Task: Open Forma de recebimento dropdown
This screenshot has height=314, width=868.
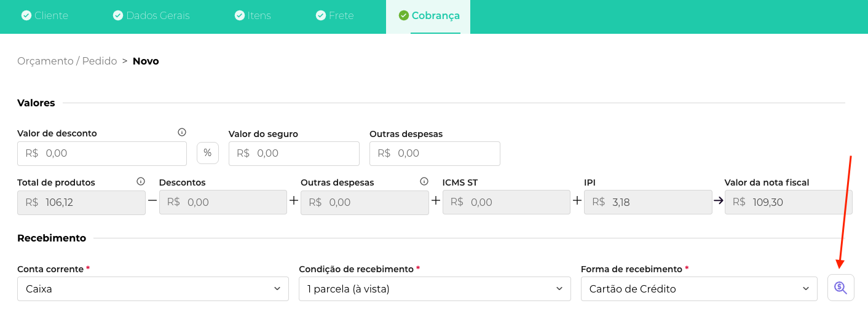Action: [x=699, y=289]
